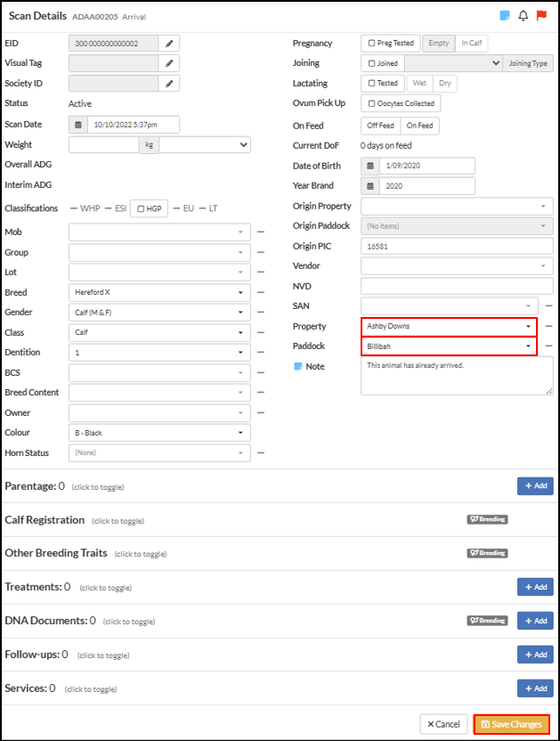Open the Scan Date calendar icon
Viewport: 560px width, 741px height.
[x=78, y=125]
